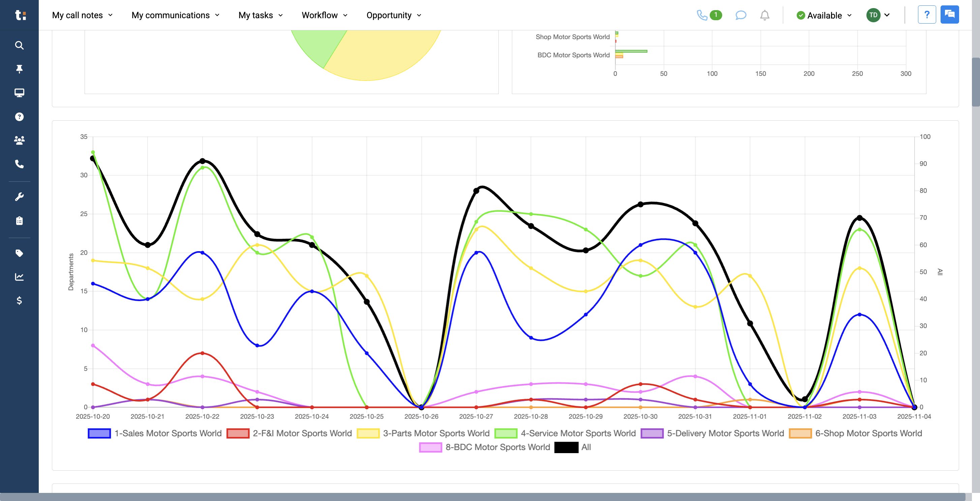
Task: Open search from the sidebar
Action: pyautogui.click(x=19, y=45)
